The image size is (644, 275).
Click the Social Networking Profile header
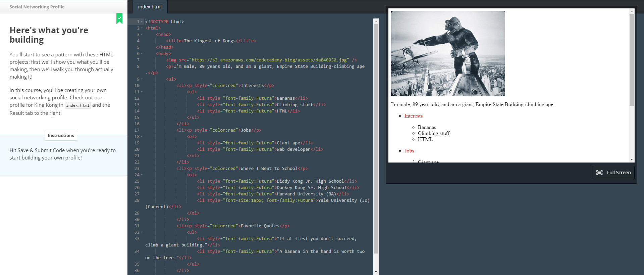click(x=37, y=7)
